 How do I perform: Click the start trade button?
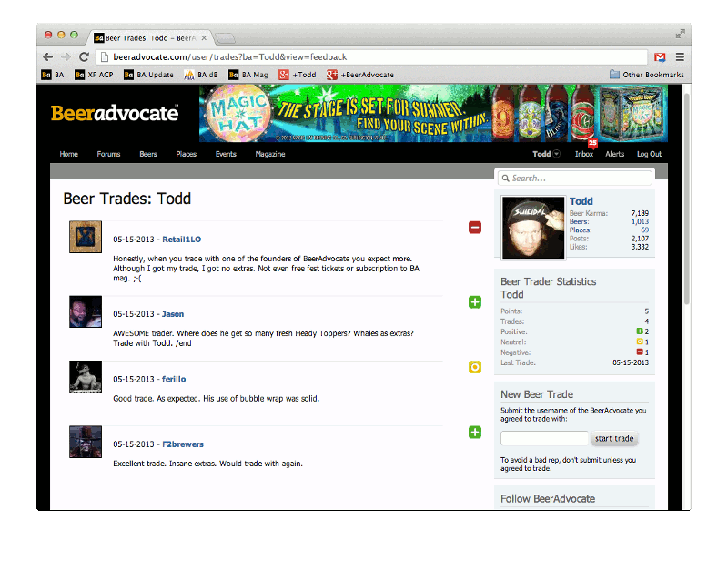click(614, 438)
